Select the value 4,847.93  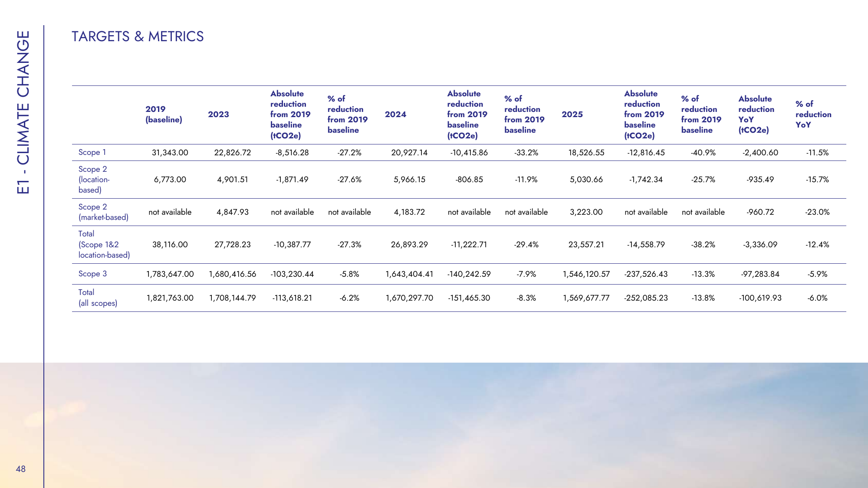(x=233, y=212)
